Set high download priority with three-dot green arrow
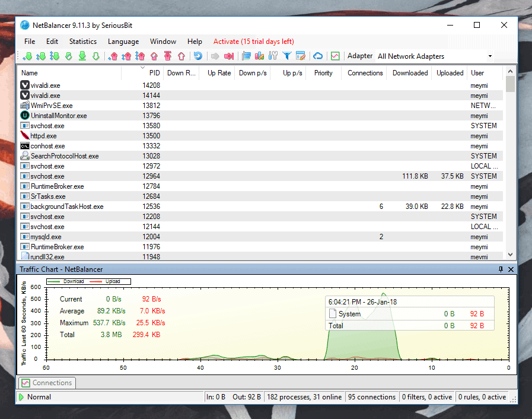Image resolution: width=532 pixels, height=419 pixels. 55,56
